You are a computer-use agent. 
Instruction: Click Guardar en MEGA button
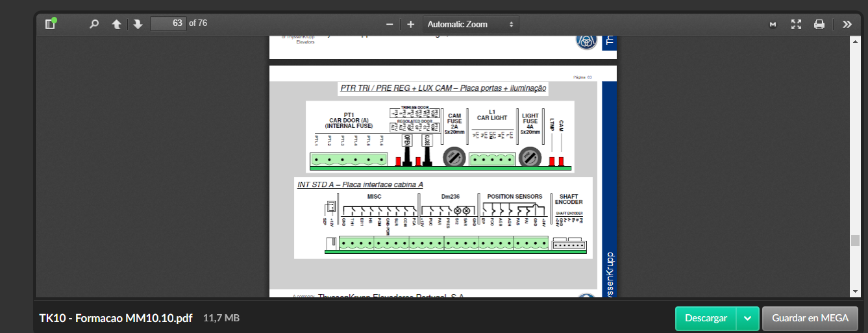(810, 318)
